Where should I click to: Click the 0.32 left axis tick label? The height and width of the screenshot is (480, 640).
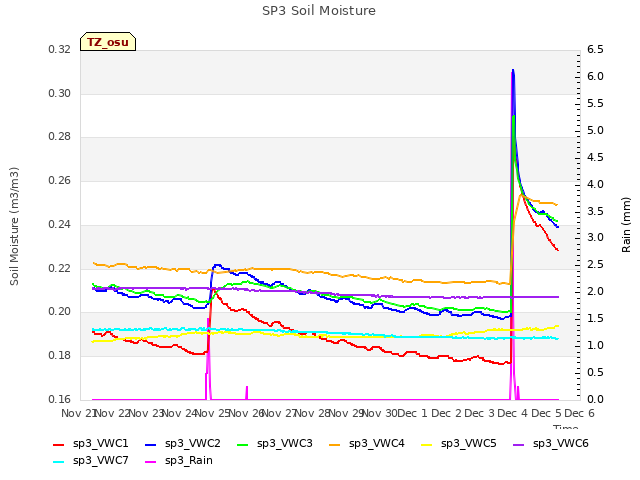(60, 50)
